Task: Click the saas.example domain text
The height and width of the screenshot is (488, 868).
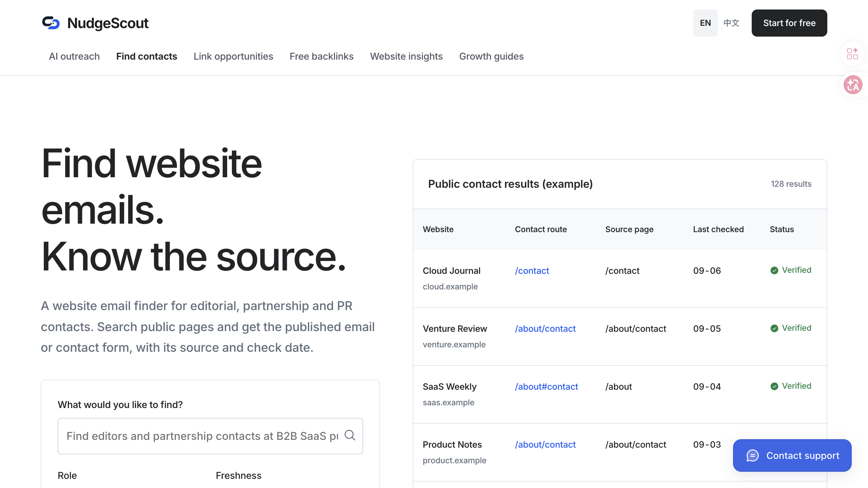Action: tap(448, 403)
